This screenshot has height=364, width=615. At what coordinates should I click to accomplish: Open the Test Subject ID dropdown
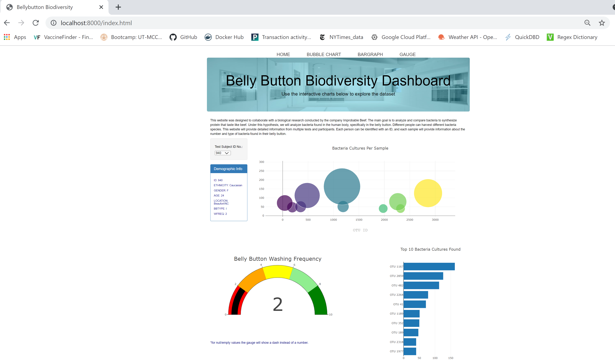222,153
